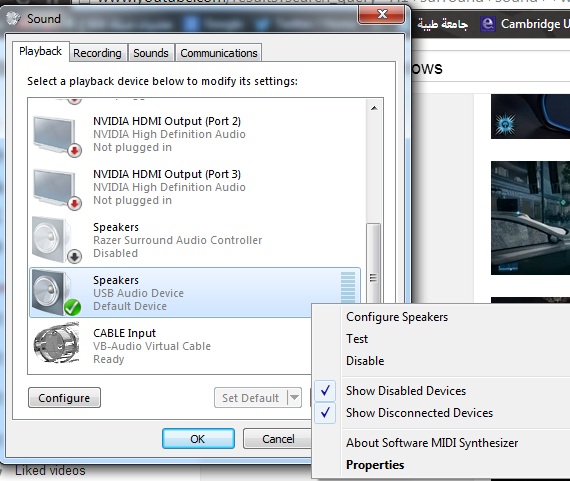
Task: Toggle Show Disconnected Devices option
Action: 419,413
